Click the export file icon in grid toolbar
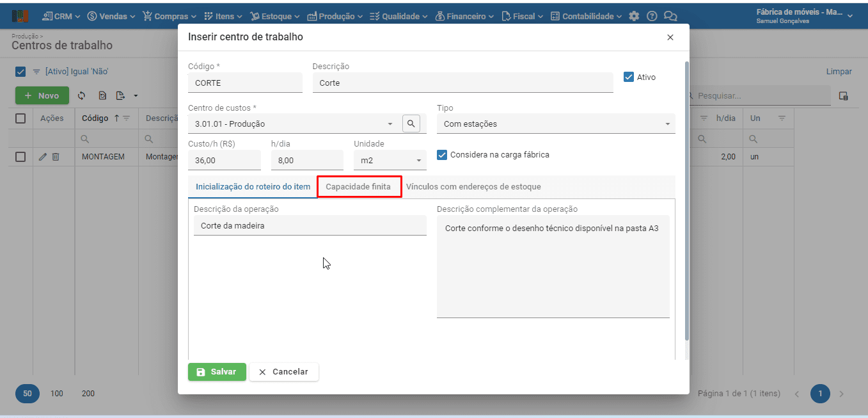Screen dimensions: 868x418 click(x=120, y=95)
